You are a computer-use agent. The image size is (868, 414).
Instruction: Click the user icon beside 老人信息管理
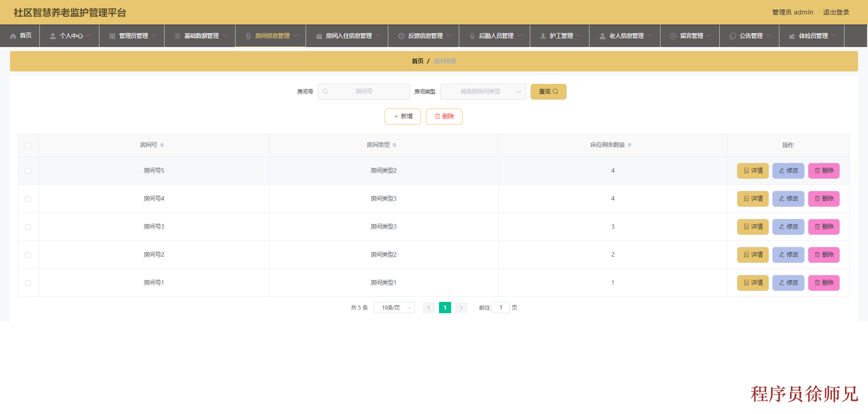point(602,36)
